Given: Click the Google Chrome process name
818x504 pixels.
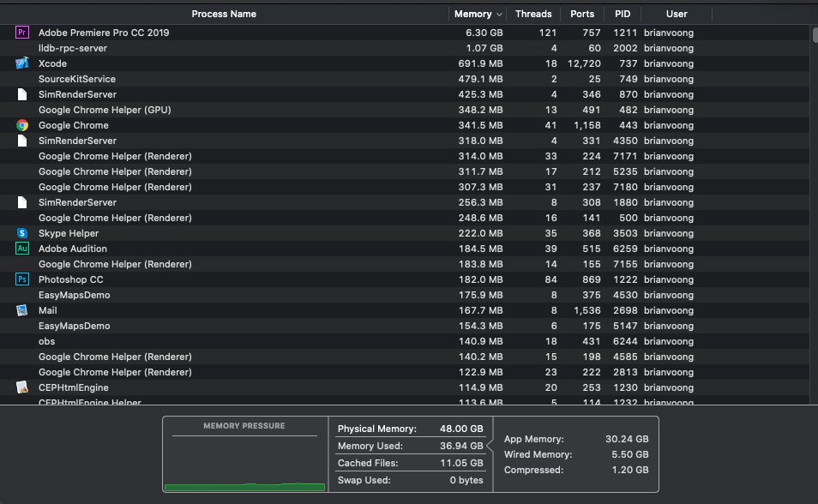Looking at the screenshot, I should (x=74, y=125).
